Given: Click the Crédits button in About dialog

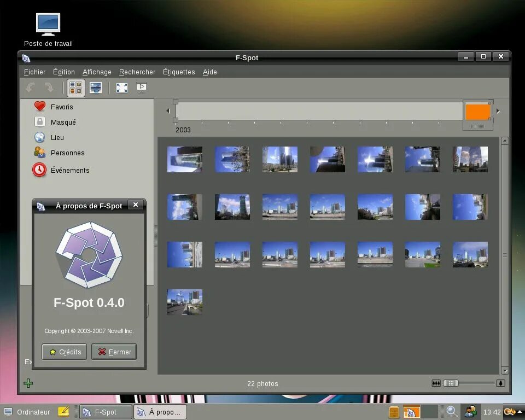Looking at the screenshot, I should pyautogui.click(x=65, y=352).
